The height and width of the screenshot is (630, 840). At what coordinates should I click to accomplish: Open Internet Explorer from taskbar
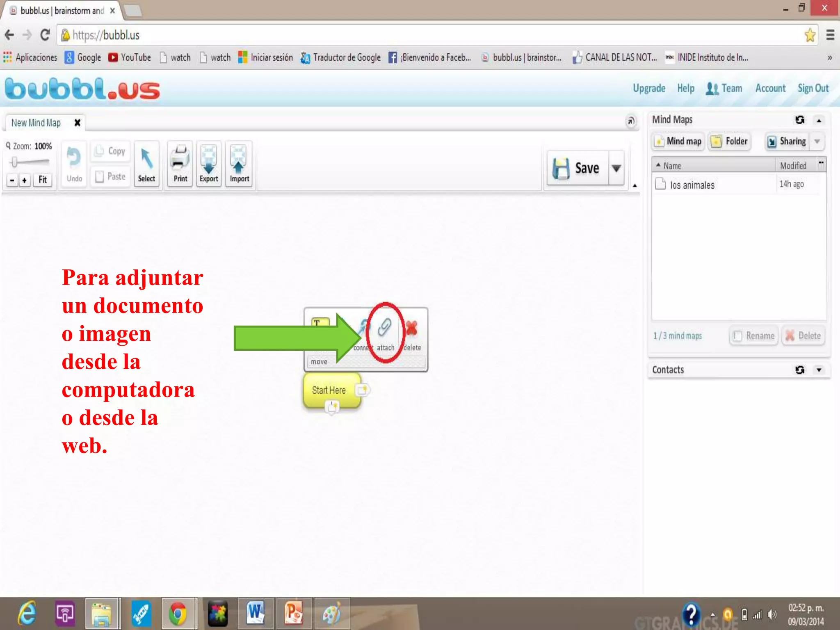point(27,614)
